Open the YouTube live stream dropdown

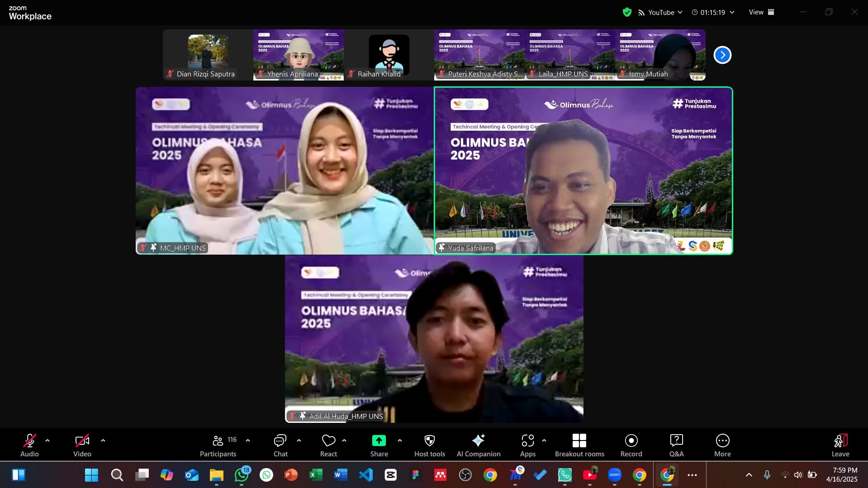[660, 12]
